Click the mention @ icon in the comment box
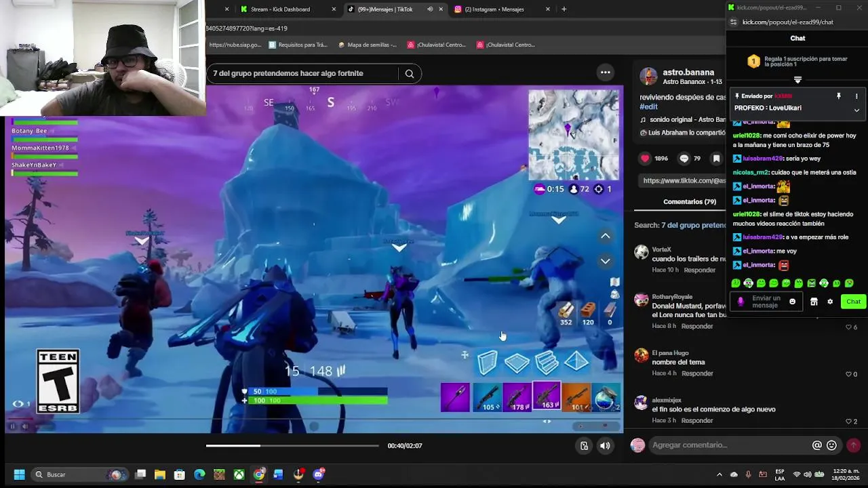868x488 pixels. (817, 445)
